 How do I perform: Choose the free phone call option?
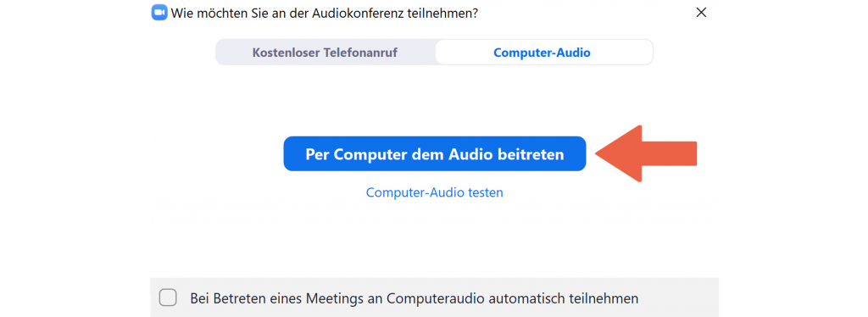[325, 53]
